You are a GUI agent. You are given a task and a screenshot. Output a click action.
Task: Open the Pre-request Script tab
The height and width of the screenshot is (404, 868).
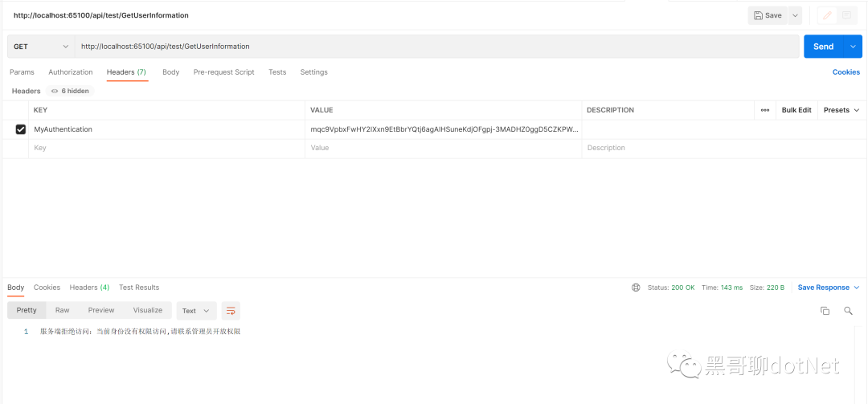click(223, 72)
